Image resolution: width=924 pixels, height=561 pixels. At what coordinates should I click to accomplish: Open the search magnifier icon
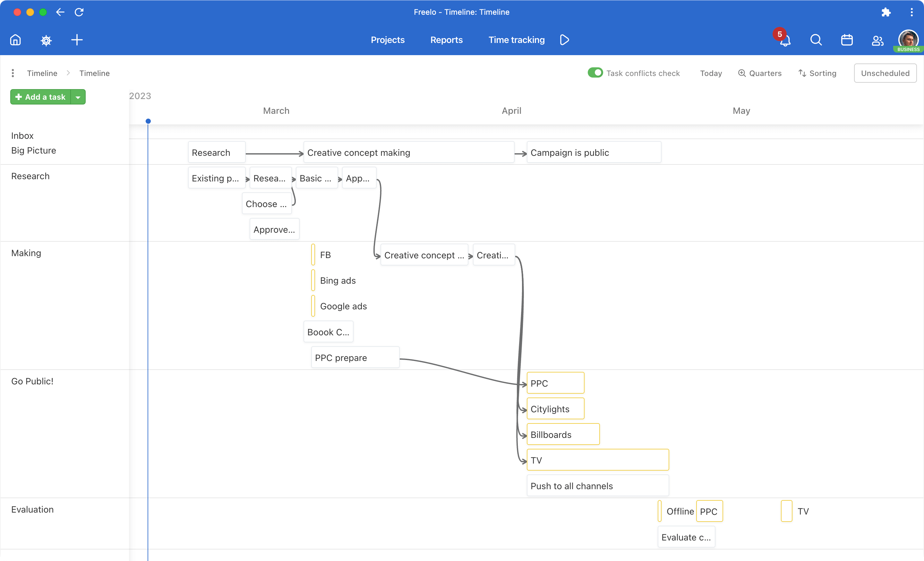[816, 40]
